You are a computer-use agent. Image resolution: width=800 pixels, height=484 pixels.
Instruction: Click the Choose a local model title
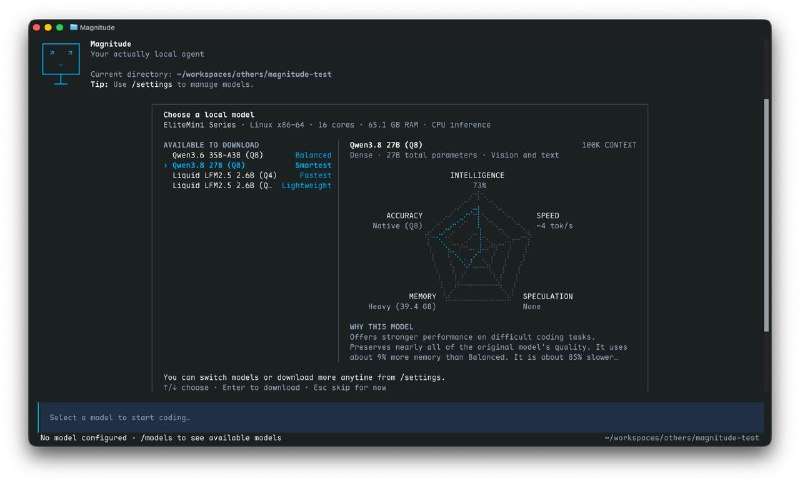tap(209, 115)
